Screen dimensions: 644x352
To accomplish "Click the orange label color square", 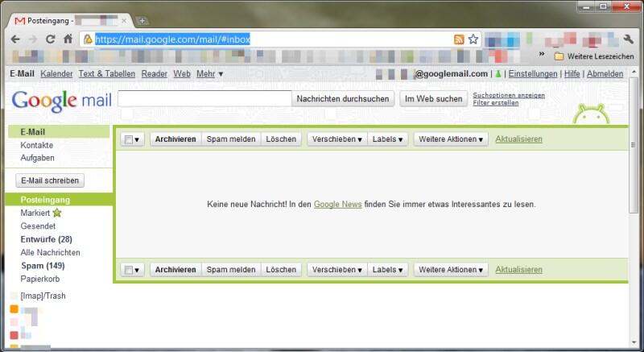I will 14,309.
